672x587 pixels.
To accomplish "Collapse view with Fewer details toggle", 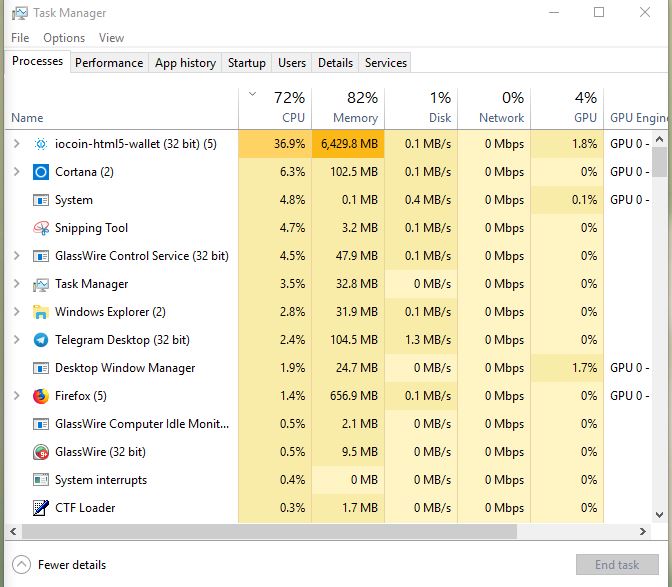I will coord(59,565).
